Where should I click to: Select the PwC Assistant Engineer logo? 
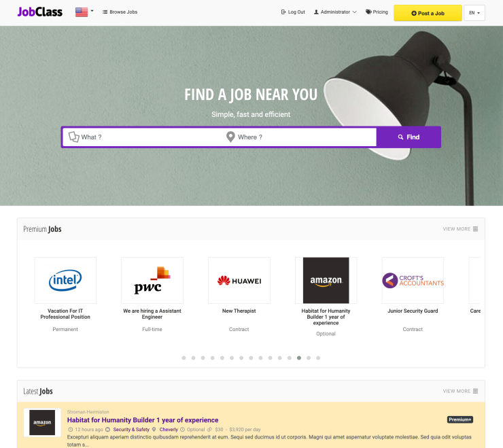coord(152,280)
